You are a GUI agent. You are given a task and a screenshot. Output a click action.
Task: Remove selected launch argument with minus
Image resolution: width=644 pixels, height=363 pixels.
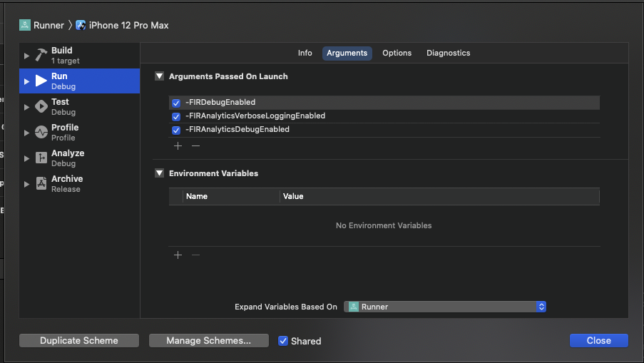196,145
